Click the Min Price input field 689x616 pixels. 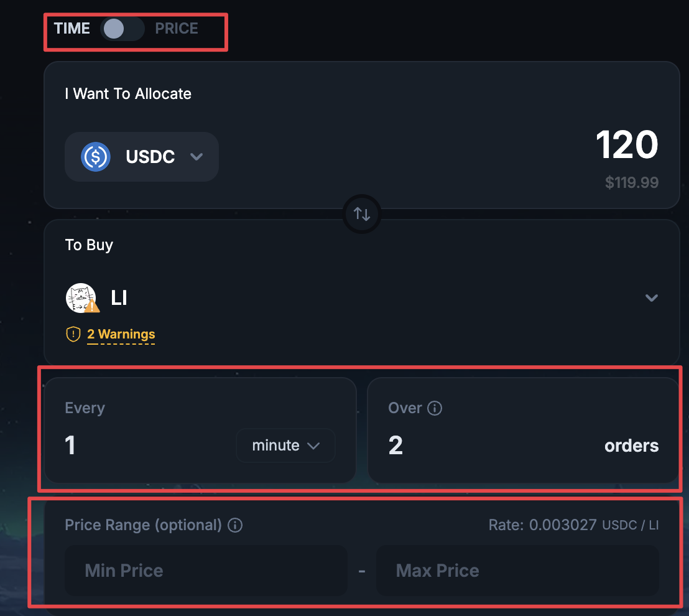[x=206, y=571]
